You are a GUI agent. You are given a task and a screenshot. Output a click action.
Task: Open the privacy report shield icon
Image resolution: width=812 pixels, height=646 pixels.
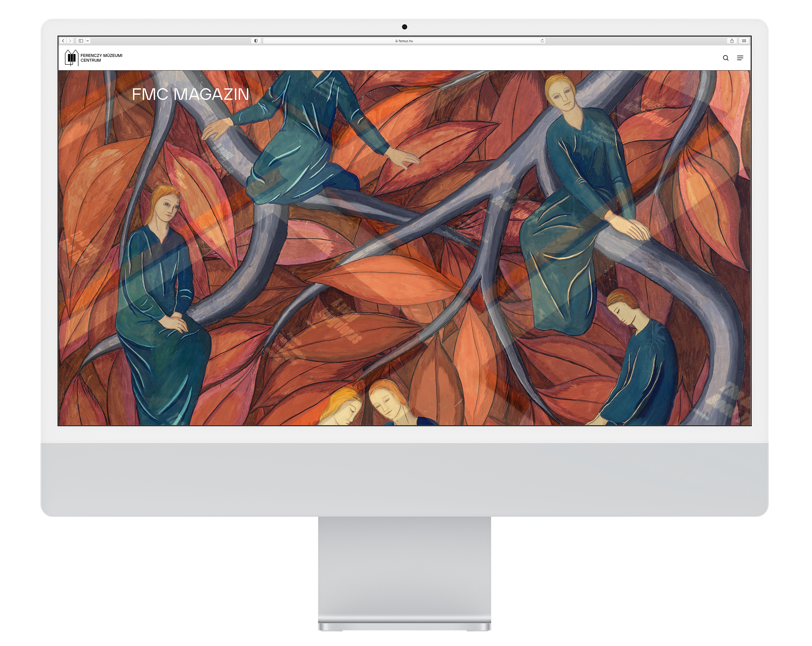coord(256,41)
